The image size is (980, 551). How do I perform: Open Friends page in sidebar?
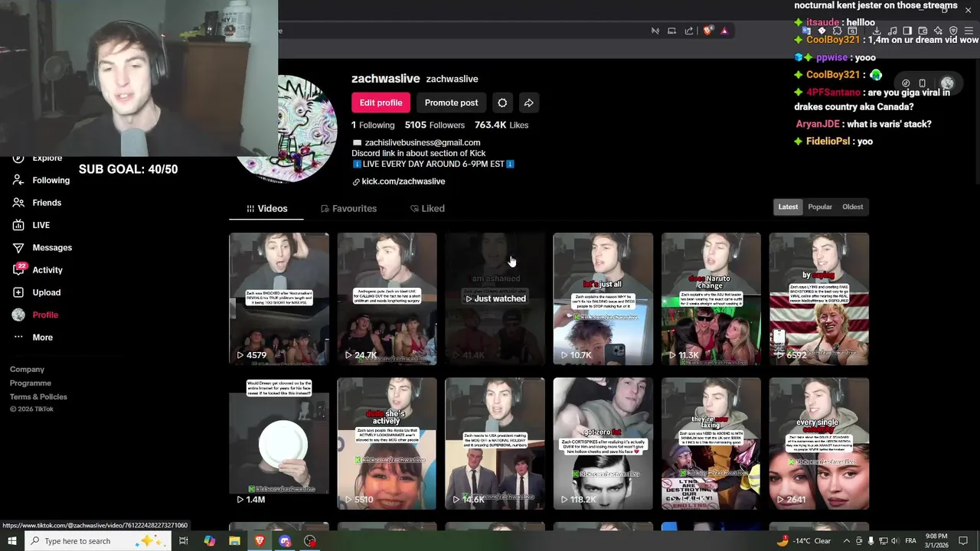coord(37,203)
